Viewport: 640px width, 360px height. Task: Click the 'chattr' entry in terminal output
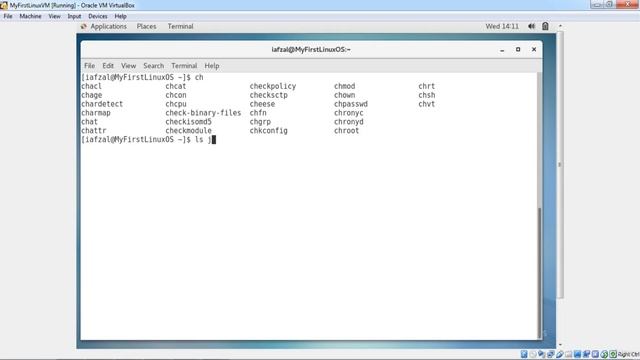[93, 131]
